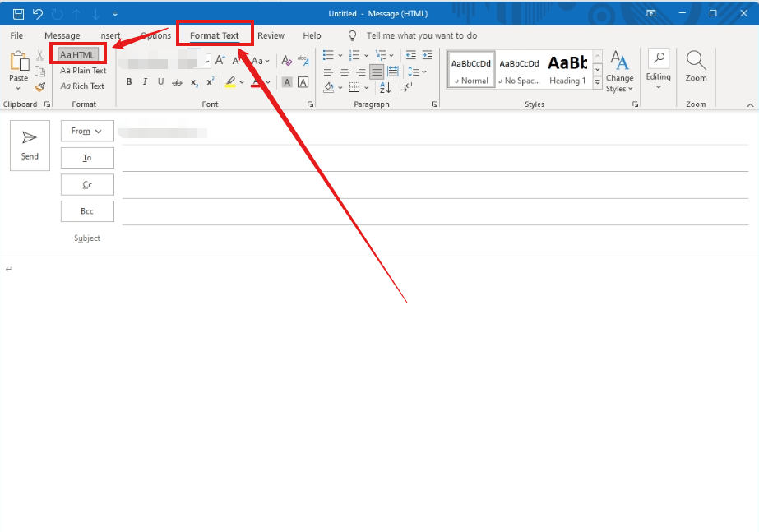Decrease paragraph indent
Image resolution: width=759 pixels, height=532 pixels.
(x=411, y=55)
